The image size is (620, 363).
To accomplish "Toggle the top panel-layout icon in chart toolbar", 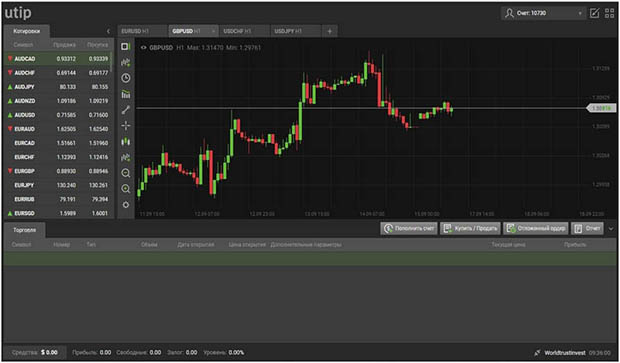I will [x=126, y=47].
